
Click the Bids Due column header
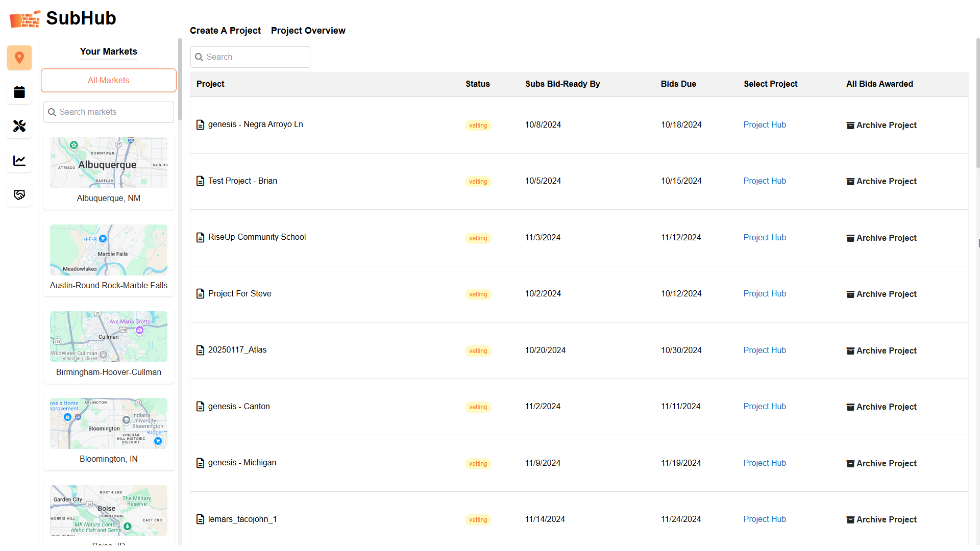(678, 84)
